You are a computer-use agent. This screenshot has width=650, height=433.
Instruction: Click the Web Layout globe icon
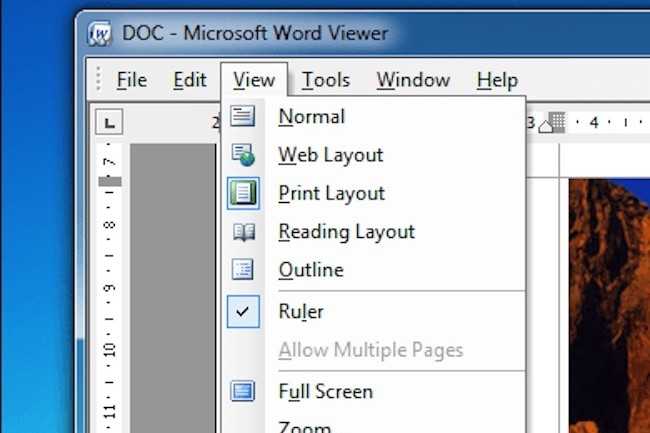(243, 155)
